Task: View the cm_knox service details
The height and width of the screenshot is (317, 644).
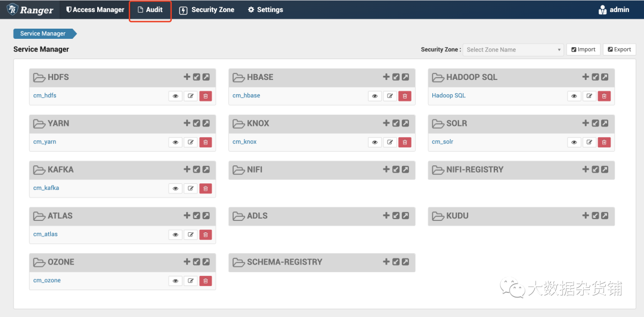Action: (374, 142)
